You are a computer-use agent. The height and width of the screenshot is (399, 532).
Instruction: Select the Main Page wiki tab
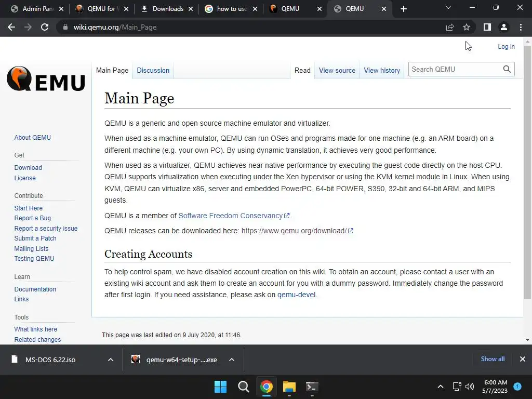(x=112, y=70)
